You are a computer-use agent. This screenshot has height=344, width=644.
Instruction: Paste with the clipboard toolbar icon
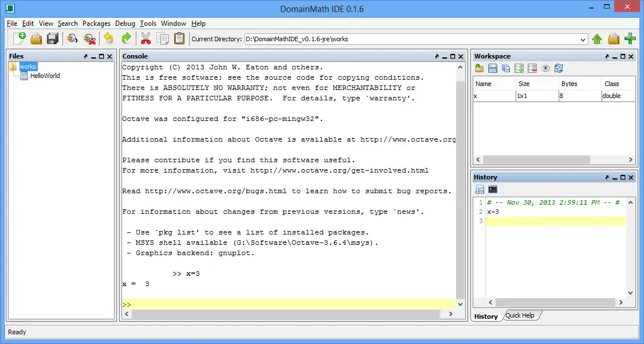click(179, 39)
